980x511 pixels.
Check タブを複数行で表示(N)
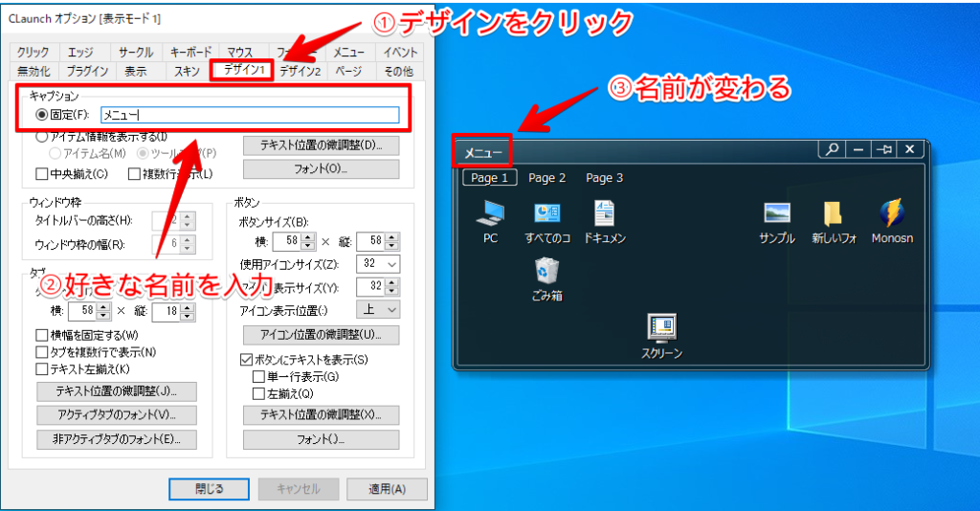[42, 352]
